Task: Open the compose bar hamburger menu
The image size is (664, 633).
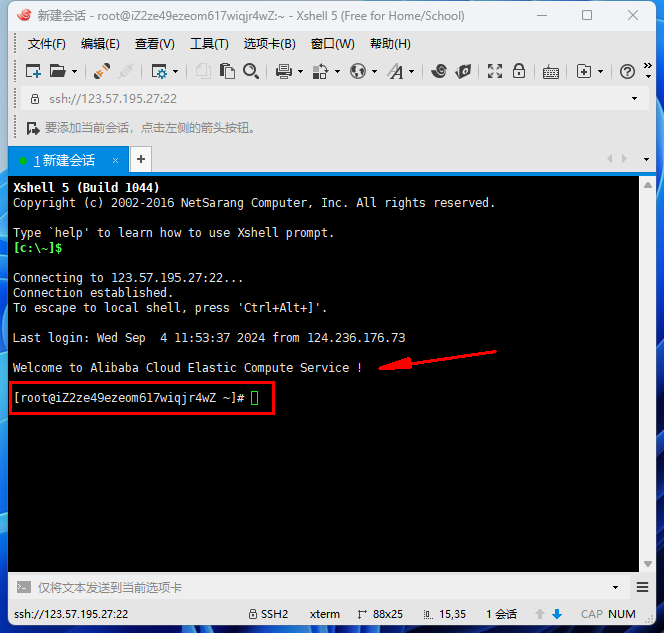Action: [642, 587]
